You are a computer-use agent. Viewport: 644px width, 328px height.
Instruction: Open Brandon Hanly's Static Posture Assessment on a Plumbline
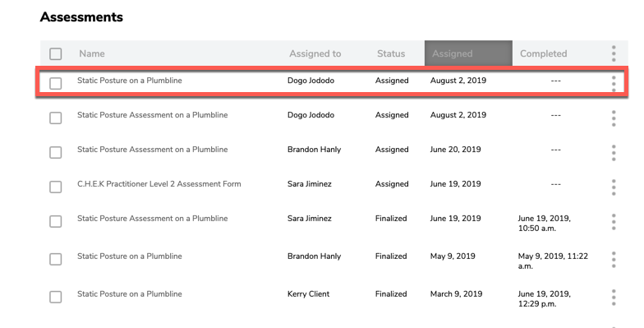pyautogui.click(x=153, y=150)
